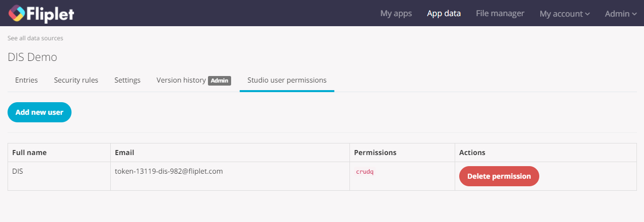Click the Permissions column header
This screenshot has height=222, width=644.
pyautogui.click(x=375, y=153)
